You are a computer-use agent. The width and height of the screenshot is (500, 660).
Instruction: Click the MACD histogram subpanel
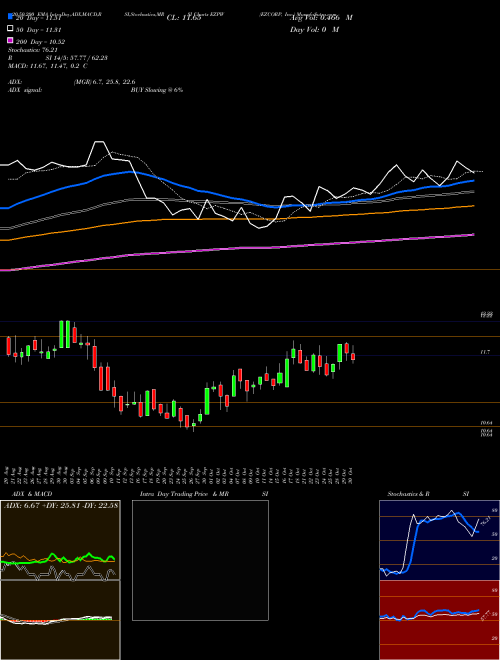tap(60, 620)
